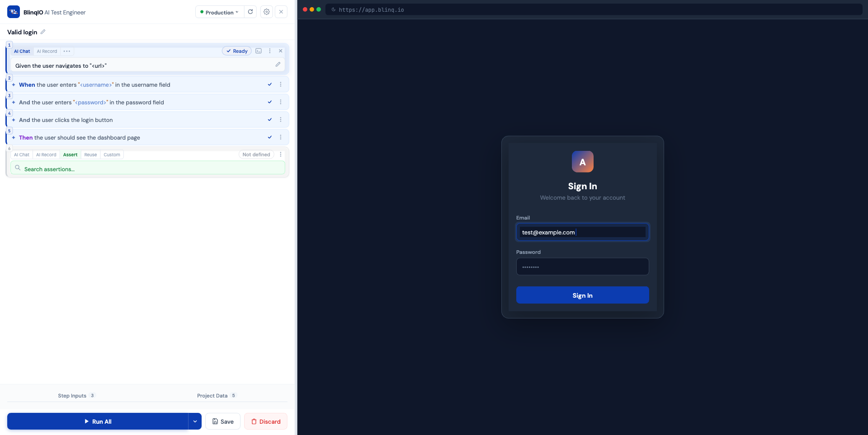Screen dimensions: 868x435
Task: Open the Production environment dropdown
Action: pyautogui.click(x=219, y=12)
